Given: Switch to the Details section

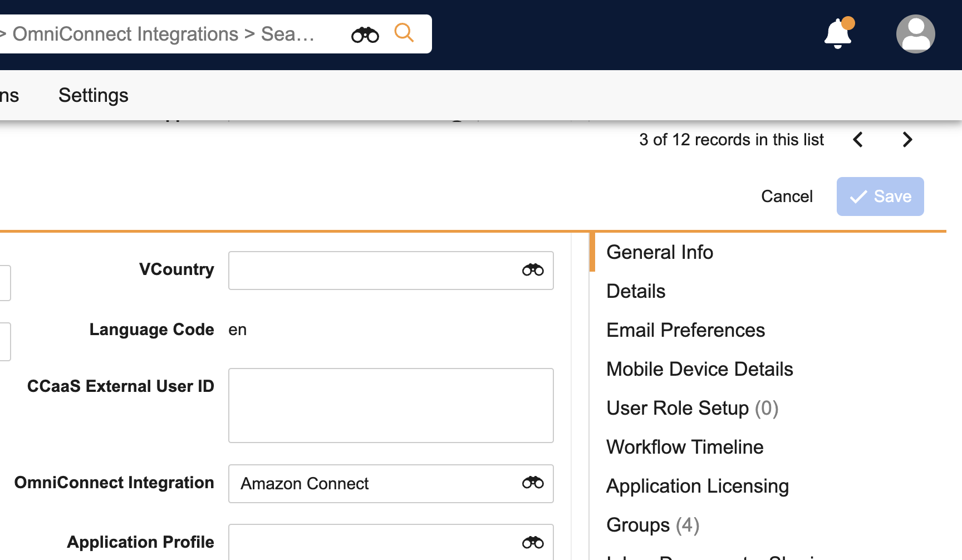Looking at the screenshot, I should [x=636, y=291].
